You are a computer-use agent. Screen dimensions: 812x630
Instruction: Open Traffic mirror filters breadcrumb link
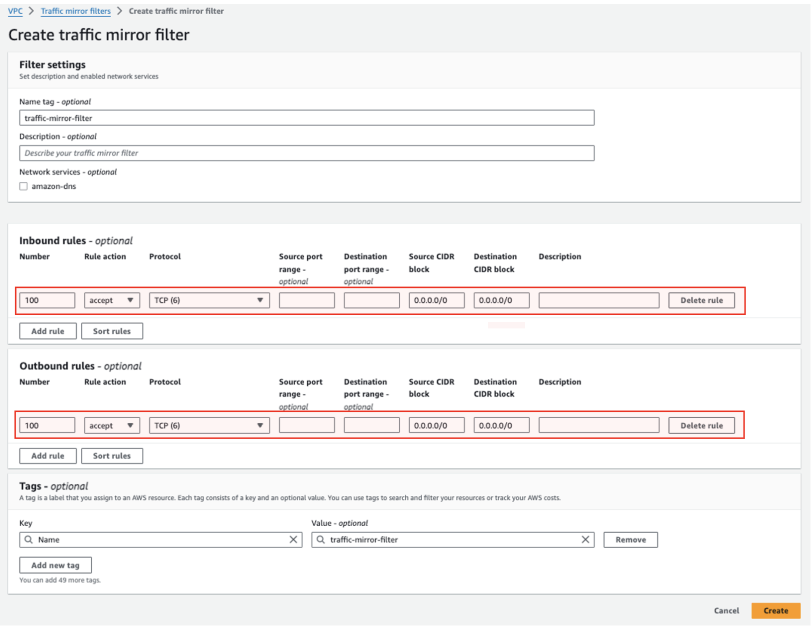click(x=76, y=10)
